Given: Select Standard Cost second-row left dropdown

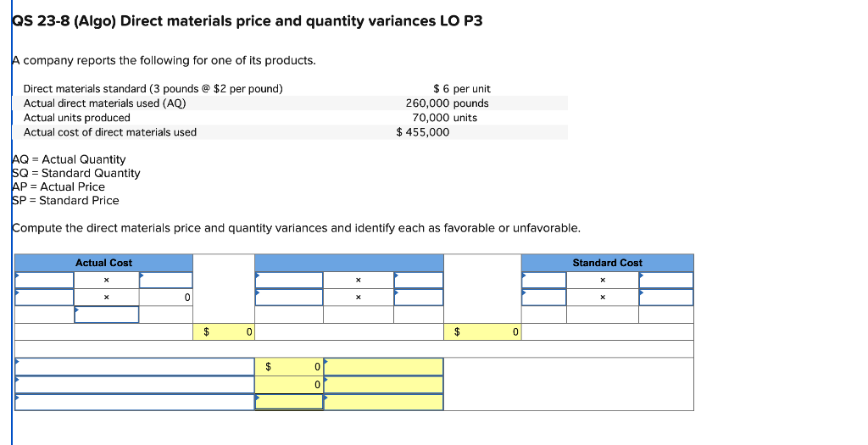Looking at the screenshot, I should [x=544, y=298].
